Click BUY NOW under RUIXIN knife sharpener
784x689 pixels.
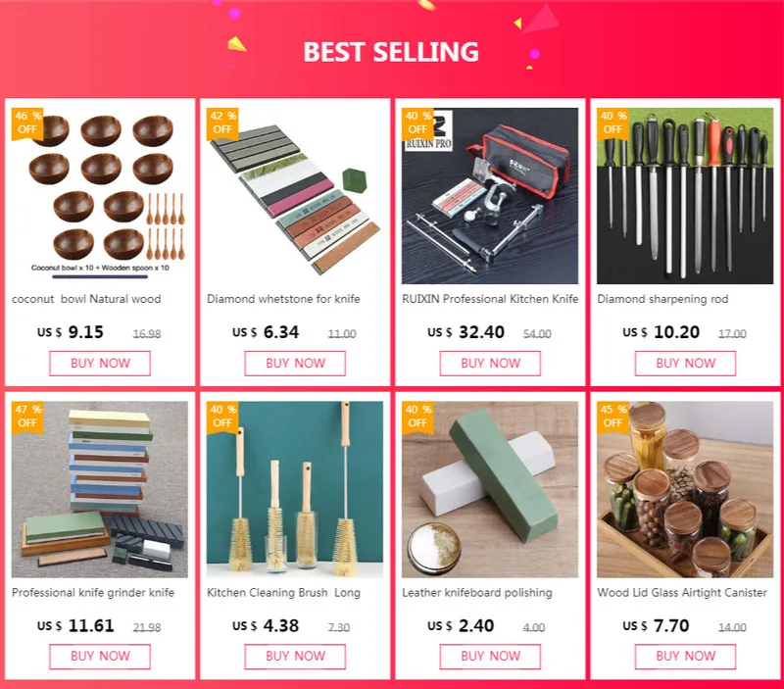click(x=490, y=364)
